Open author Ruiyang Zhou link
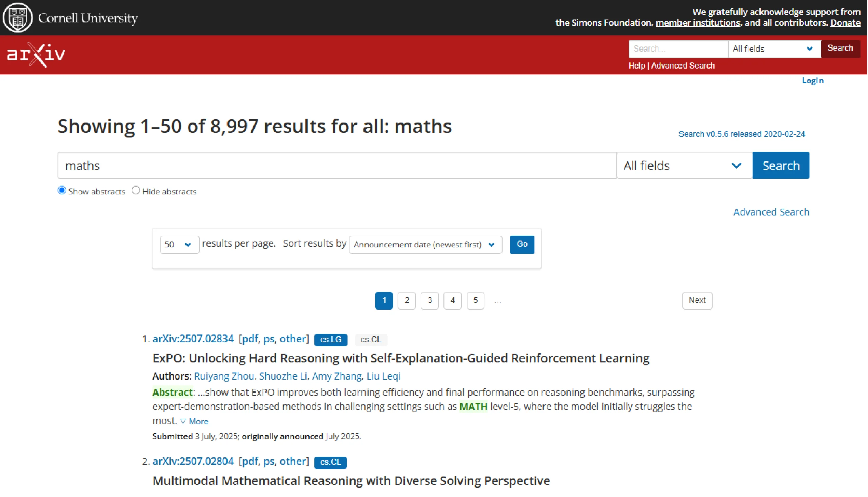This screenshot has height=497, width=868. [x=224, y=376]
